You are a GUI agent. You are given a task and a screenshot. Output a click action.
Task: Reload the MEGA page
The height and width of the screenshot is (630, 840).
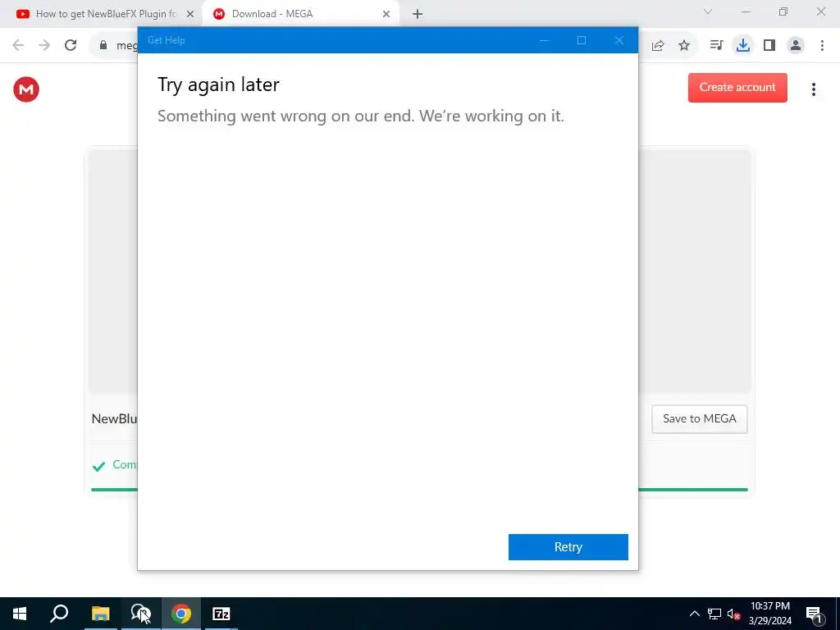click(71, 45)
